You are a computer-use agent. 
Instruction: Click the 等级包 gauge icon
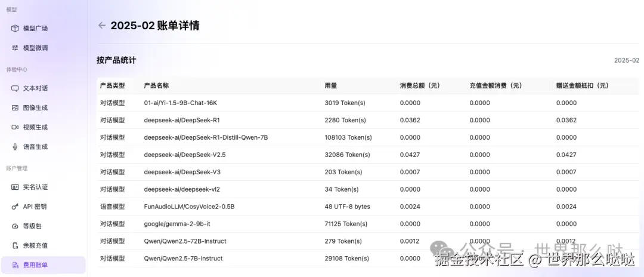tap(15, 226)
